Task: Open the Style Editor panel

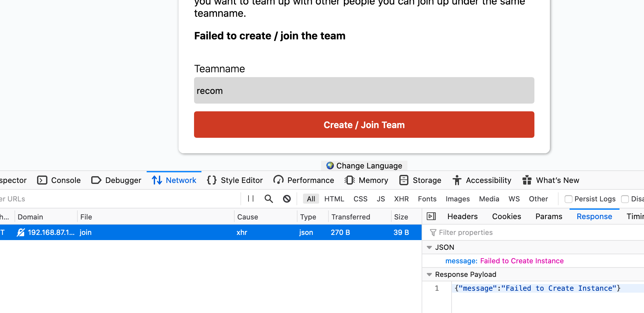Action: [241, 180]
